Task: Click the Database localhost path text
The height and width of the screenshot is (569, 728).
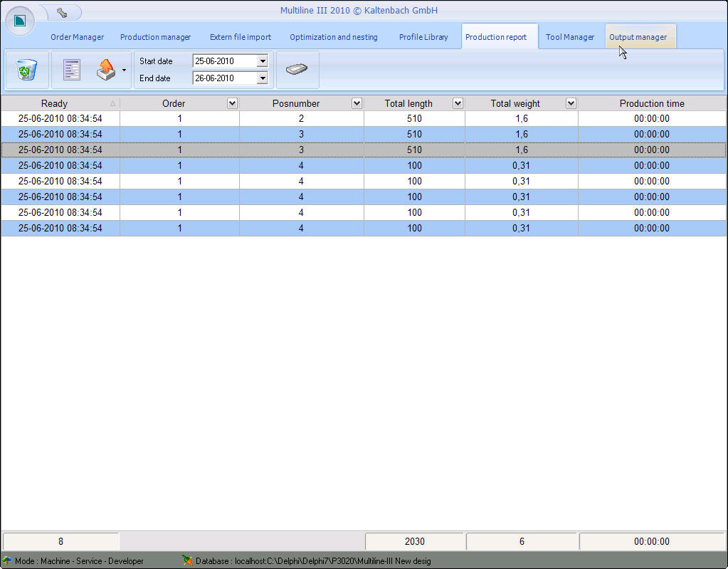Action: click(x=313, y=561)
